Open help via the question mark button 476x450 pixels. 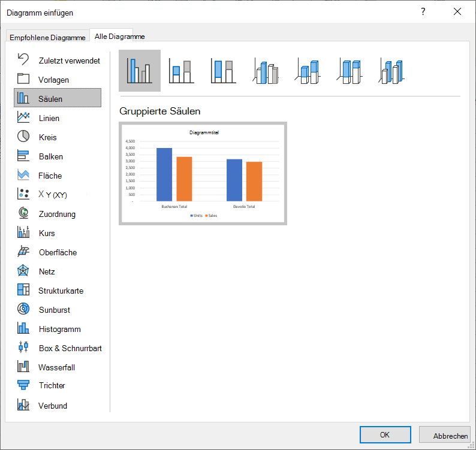click(x=423, y=11)
